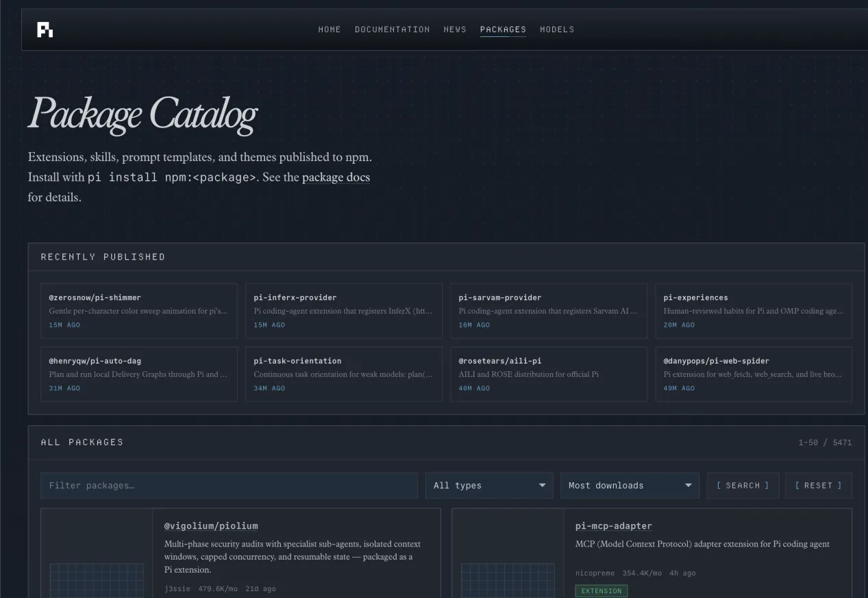This screenshot has width=868, height=598.
Task: Open @danypops/pi-web-spider card
Action: [754, 374]
